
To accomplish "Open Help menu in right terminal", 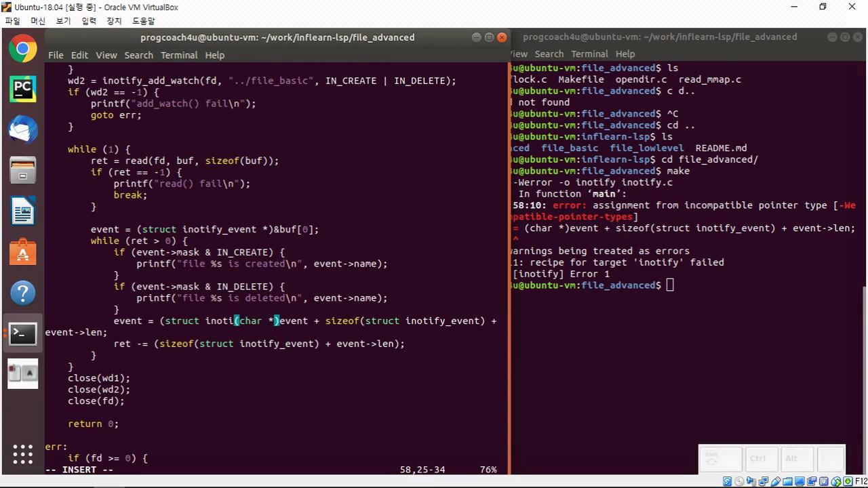I will 625,54.
